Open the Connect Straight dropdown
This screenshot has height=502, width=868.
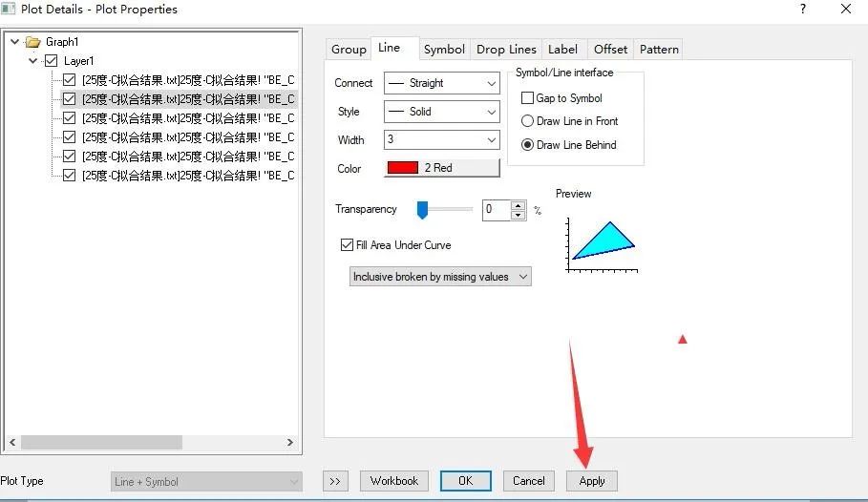click(442, 83)
